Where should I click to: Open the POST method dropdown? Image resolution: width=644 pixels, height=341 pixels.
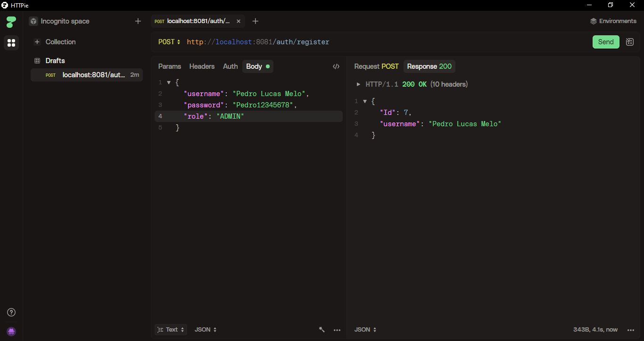(169, 42)
